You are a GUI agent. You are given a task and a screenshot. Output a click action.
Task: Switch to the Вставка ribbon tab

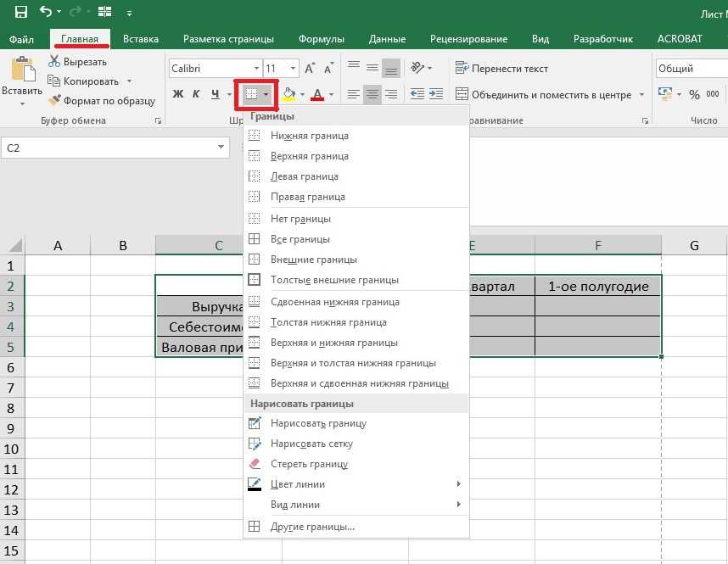[x=141, y=39]
